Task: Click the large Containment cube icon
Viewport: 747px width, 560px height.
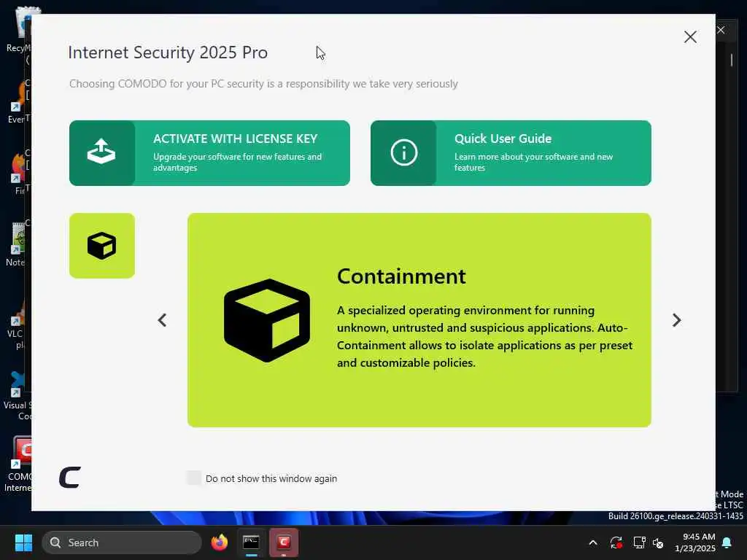Action: (x=267, y=321)
